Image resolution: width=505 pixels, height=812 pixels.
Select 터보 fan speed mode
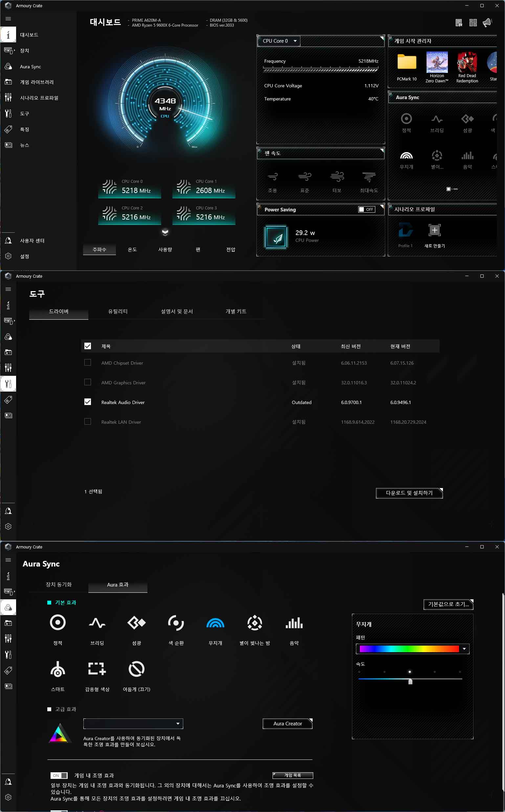(x=337, y=181)
